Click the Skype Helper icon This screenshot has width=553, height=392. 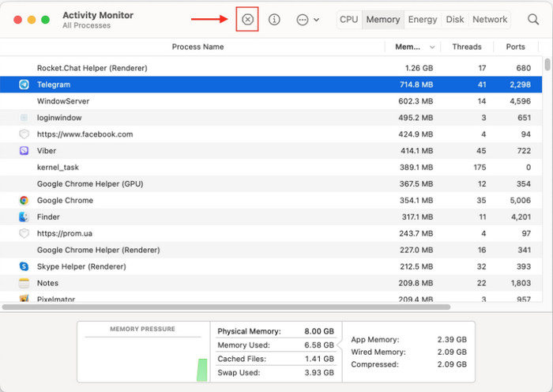(24, 266)
